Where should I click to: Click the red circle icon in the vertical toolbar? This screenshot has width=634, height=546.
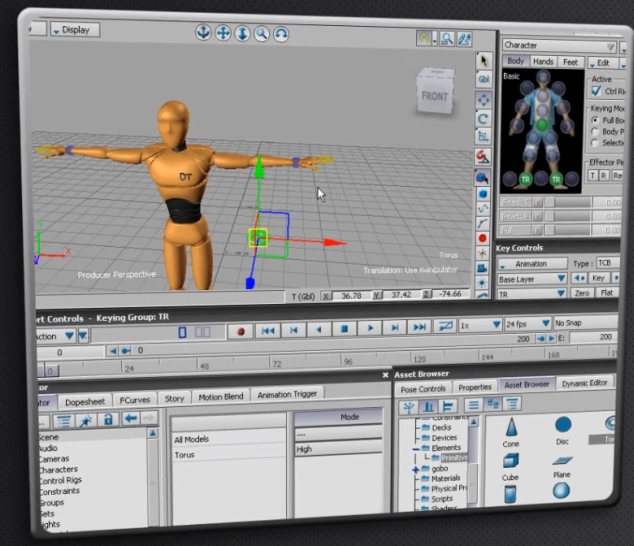[482, 238]
